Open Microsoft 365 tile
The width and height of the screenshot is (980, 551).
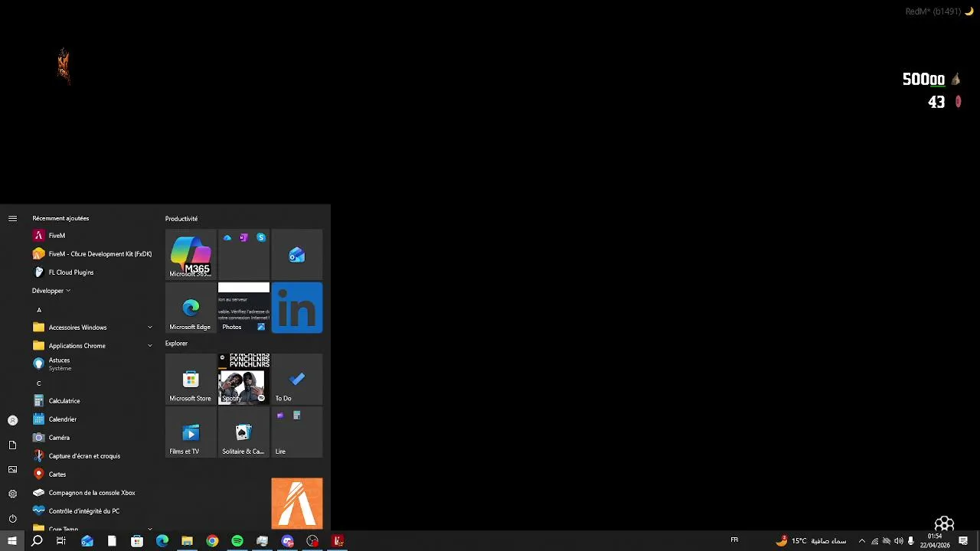(x=191, y=255)
